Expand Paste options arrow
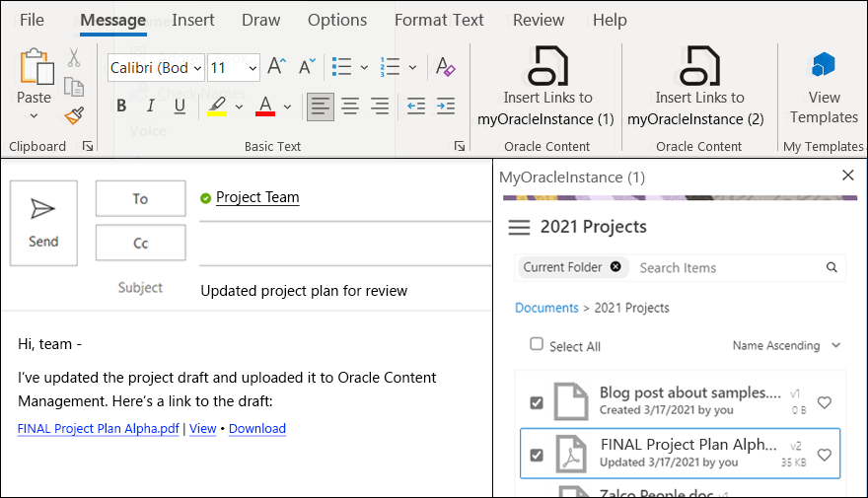 tap(34, 116)
